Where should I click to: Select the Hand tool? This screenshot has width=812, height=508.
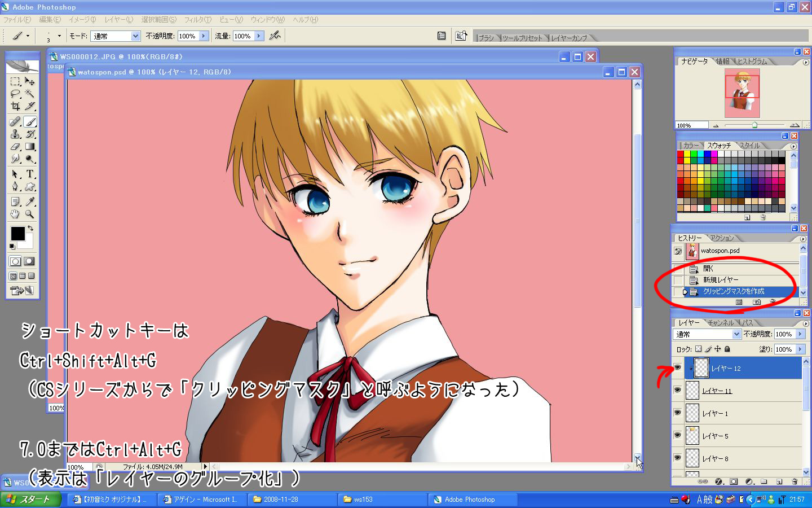click(x=15, y=214)
